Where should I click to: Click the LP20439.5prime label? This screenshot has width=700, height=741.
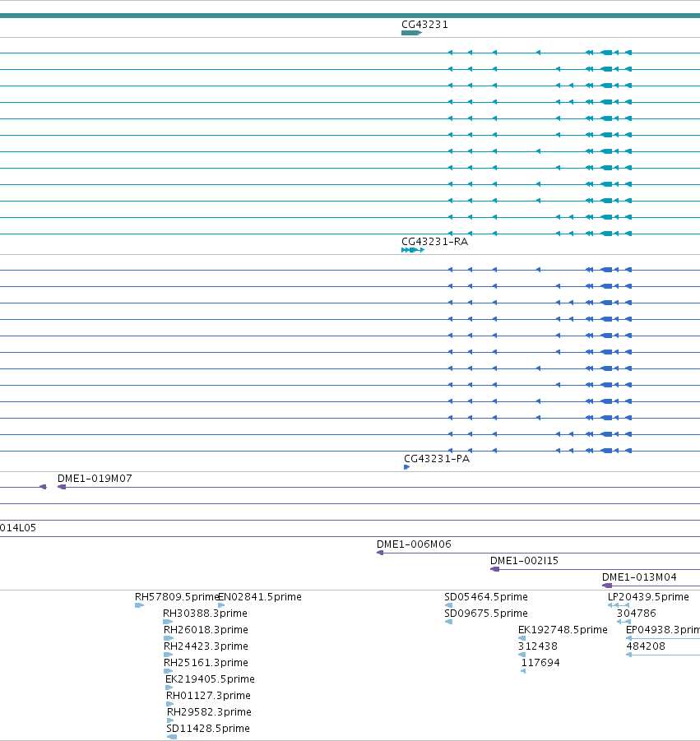(x=648, y=597)
